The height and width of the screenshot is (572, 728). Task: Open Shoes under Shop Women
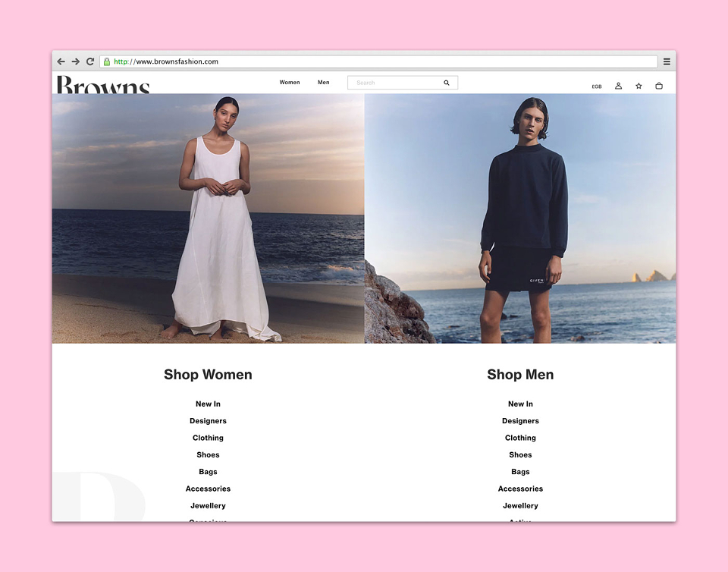pyautogui.click(x=208, y=454)
